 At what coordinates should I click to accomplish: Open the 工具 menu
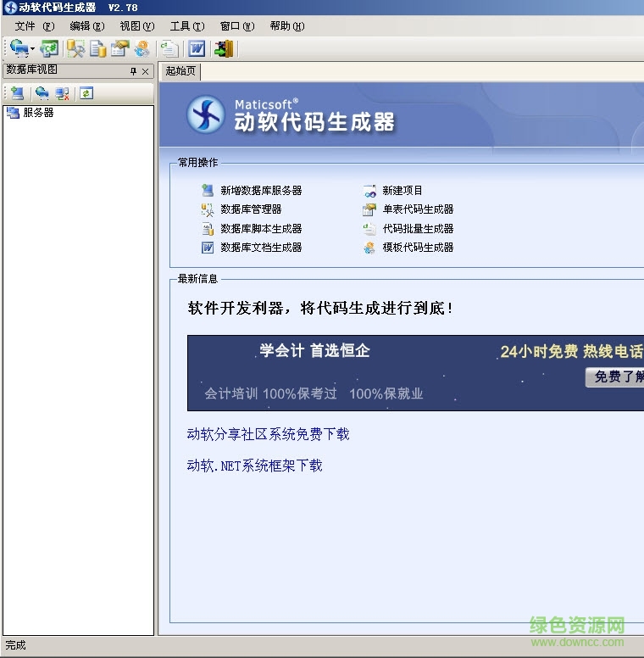[186, 26]
